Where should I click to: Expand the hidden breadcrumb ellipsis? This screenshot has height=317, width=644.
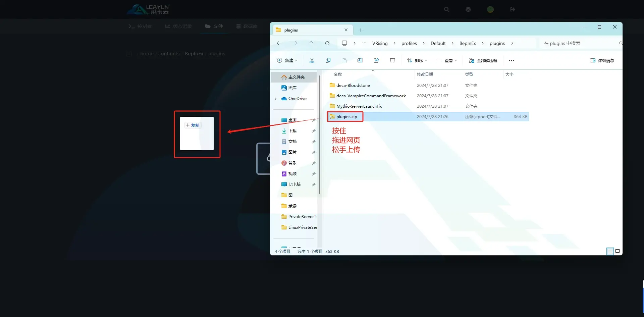click(364, 43)
